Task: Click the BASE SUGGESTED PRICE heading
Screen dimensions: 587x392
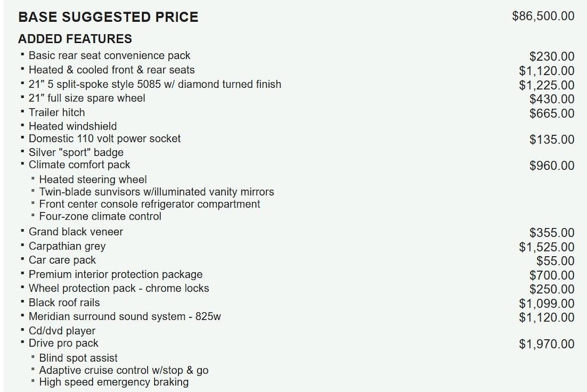Action: pos(108,17)
